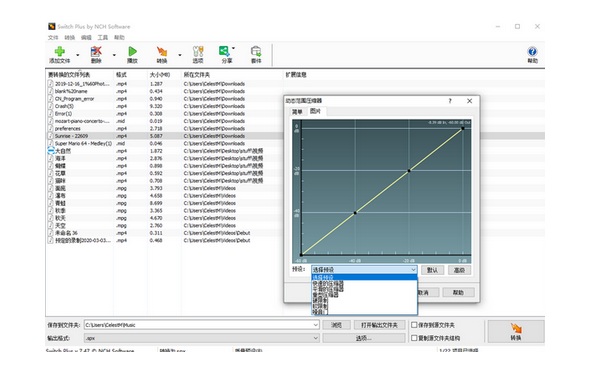The image size is (605, 375).
Task: Select highlighted 选择预设 entry in preset list
Action: coord(364,277)
